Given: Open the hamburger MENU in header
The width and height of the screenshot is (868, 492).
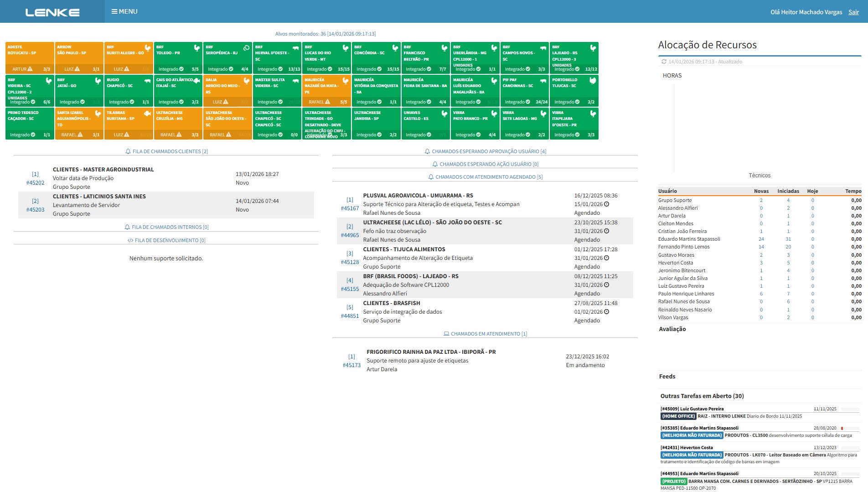Looking at the screenshot, I should tap(124, 11).
